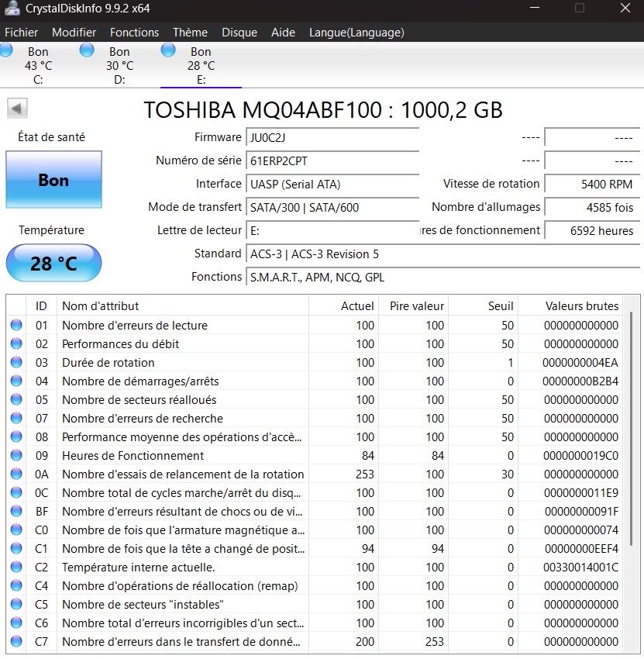
Task: Click the Seuil column header
Action: pos(483,305)
